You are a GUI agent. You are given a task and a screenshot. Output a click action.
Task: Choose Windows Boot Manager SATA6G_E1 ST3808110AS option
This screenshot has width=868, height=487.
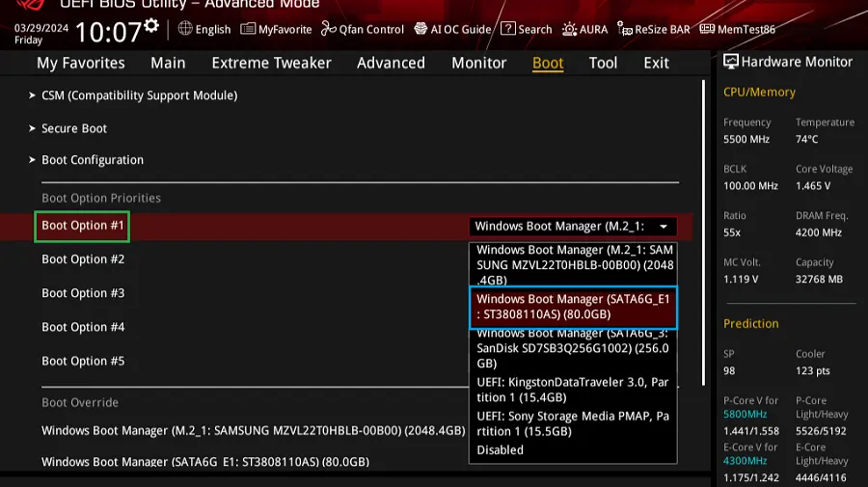tap(573, 307)
